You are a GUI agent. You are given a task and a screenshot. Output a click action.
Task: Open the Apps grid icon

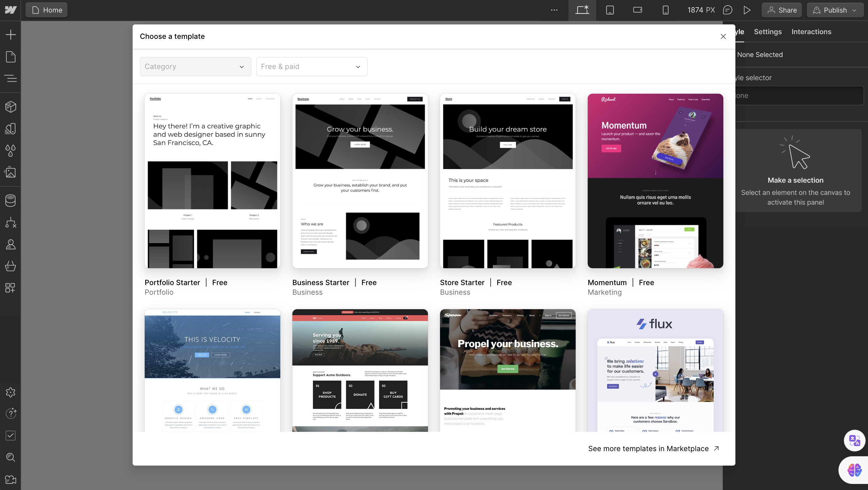click(11, 288)
